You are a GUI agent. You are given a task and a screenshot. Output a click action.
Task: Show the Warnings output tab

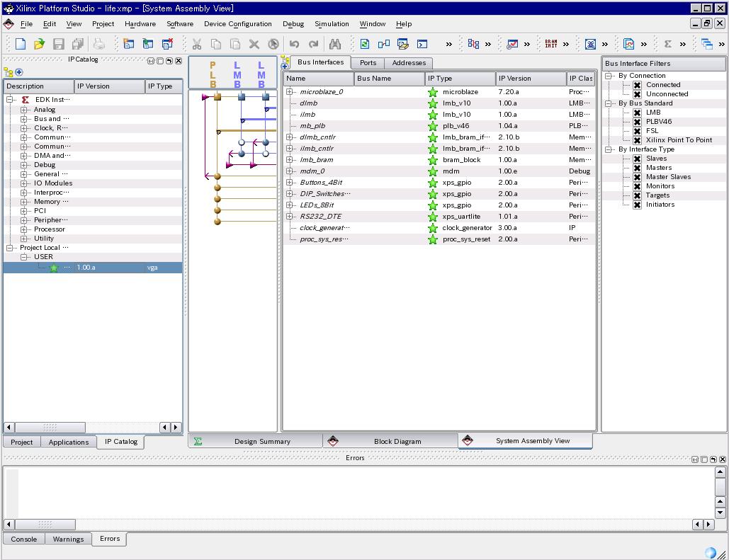pos(68,539)
